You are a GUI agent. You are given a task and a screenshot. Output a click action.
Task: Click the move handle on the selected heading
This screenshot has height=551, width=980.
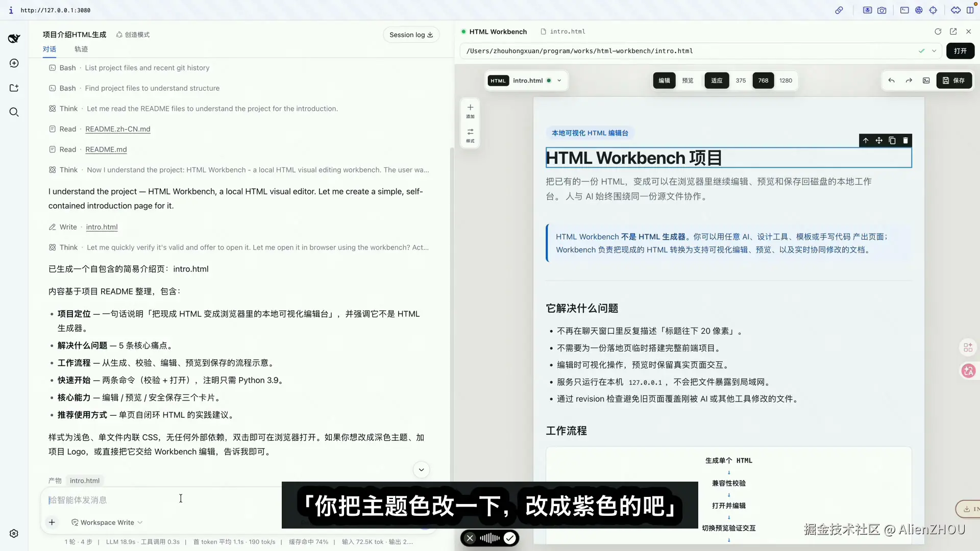879,140
